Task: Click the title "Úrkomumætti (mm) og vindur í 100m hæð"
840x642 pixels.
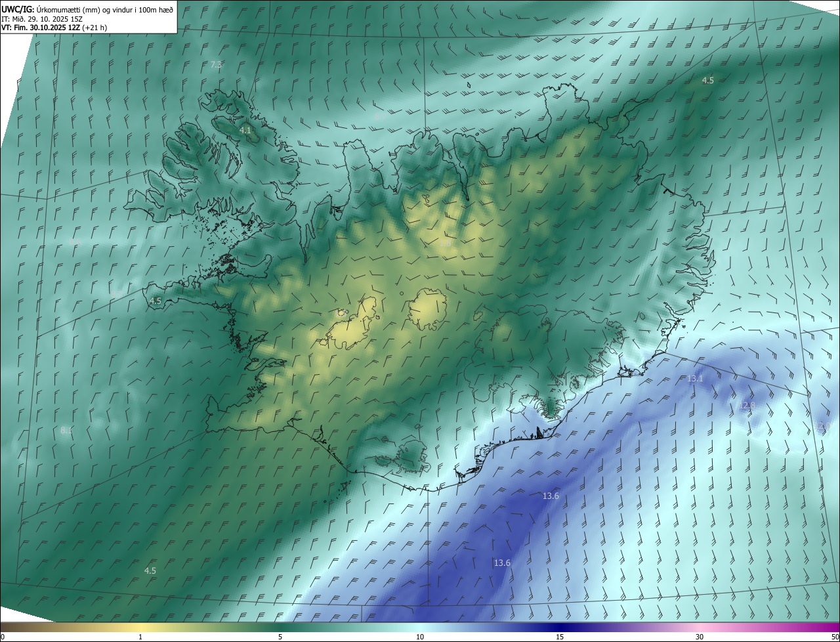Action: coord(104,9)
